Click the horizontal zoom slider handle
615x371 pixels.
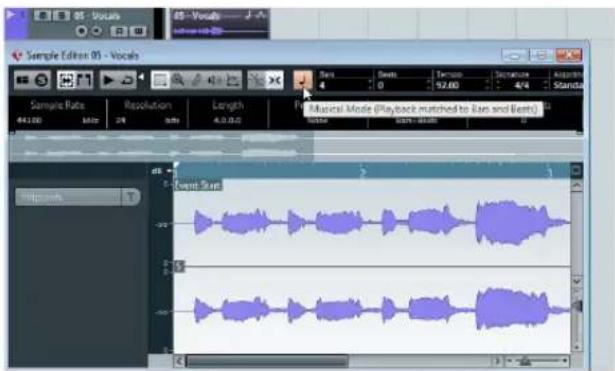click(525, 361)
